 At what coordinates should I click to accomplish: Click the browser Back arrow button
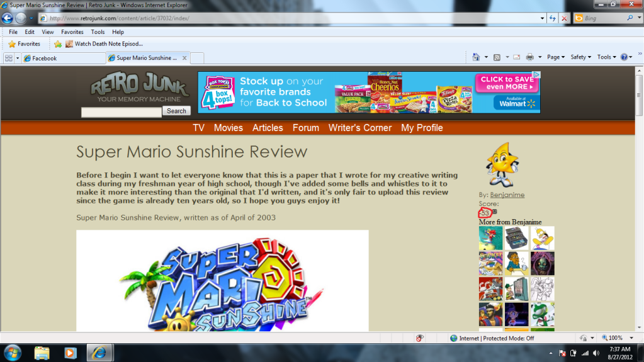[x=7, y=18]
